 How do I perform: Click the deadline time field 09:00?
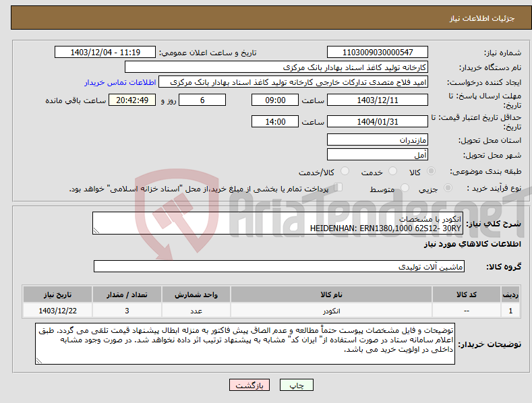click(x=275, y=100)
